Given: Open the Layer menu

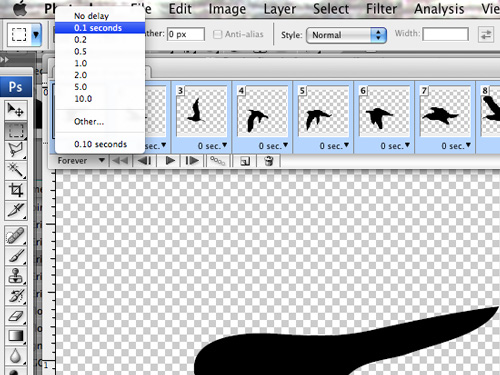Looking at the screenshot, I should click(280, 9).
